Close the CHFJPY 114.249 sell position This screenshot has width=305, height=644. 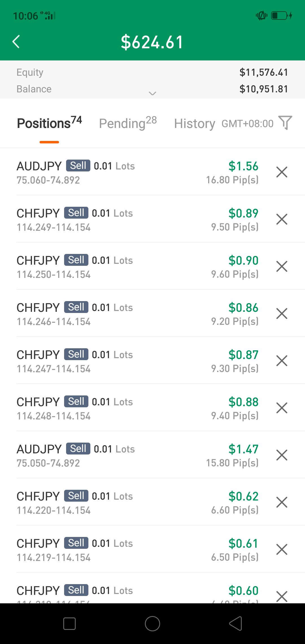click(x=282, y=219)
